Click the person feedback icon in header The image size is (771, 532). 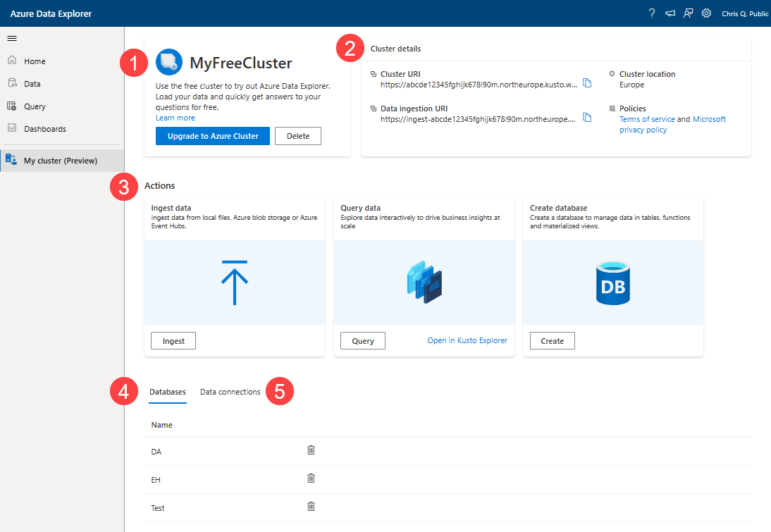point(689,13)
